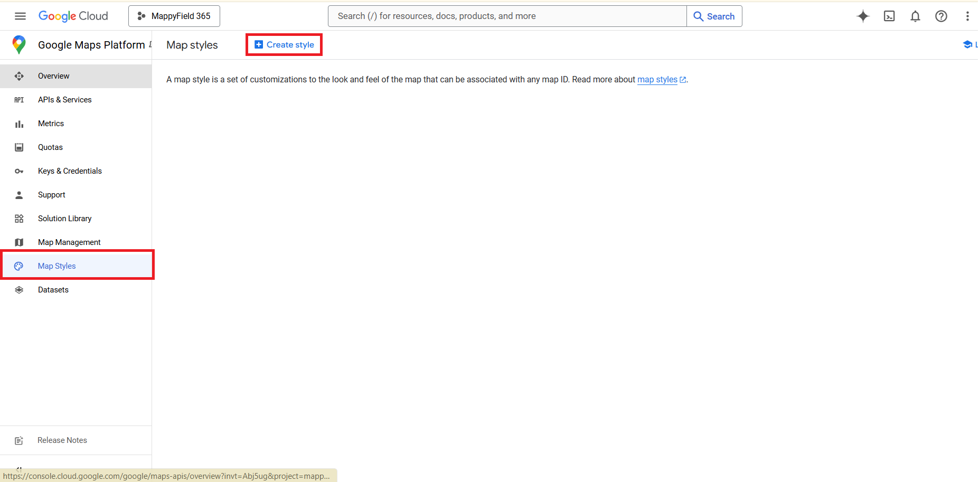This screenshot has height=482, width=980.
Task: Open the notifications bell
Action: click(915, 16)
